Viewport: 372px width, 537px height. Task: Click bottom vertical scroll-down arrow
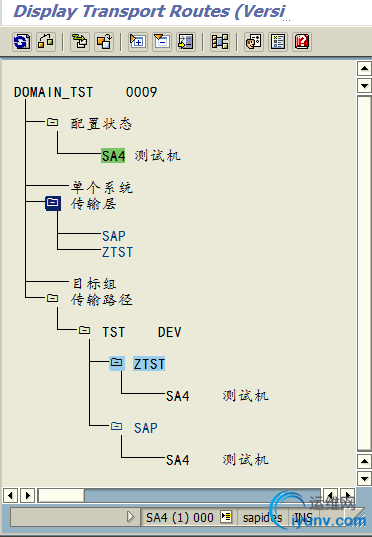click(364, 478)
